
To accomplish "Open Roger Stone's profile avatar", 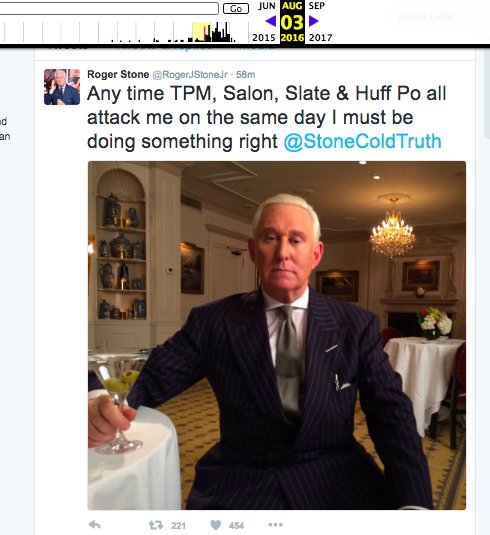I will pos(62,87).
